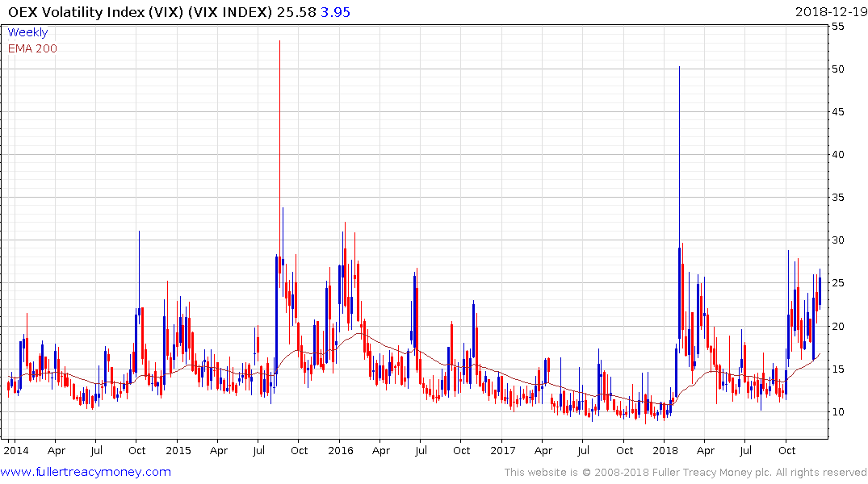
Task: Select the 2018 label on time axis
Action: (665, 450)
